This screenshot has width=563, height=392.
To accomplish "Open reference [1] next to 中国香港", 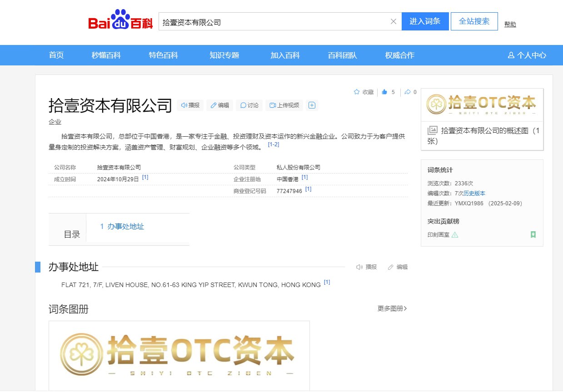I will (305, 177).
